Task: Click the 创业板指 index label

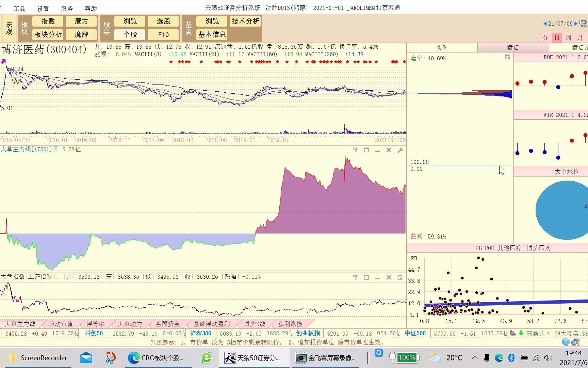Action: (x=308, y=334)
